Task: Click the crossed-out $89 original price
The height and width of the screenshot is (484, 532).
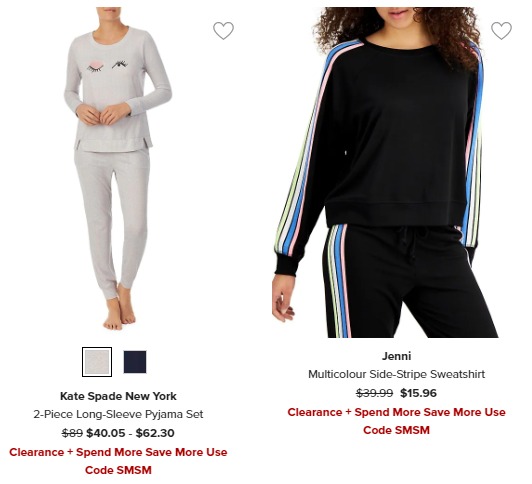Action: click(x=72, y=433)
